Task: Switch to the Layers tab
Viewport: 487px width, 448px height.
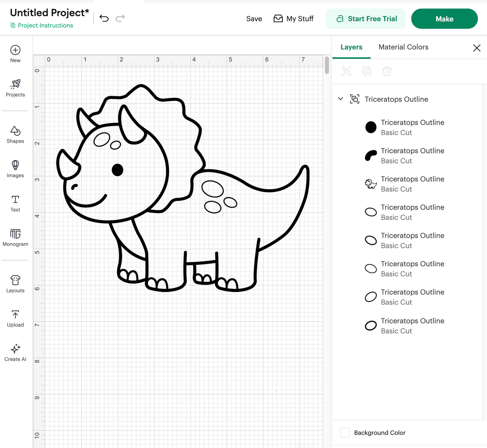Action: pyautogui.click(x=351, y=47)
